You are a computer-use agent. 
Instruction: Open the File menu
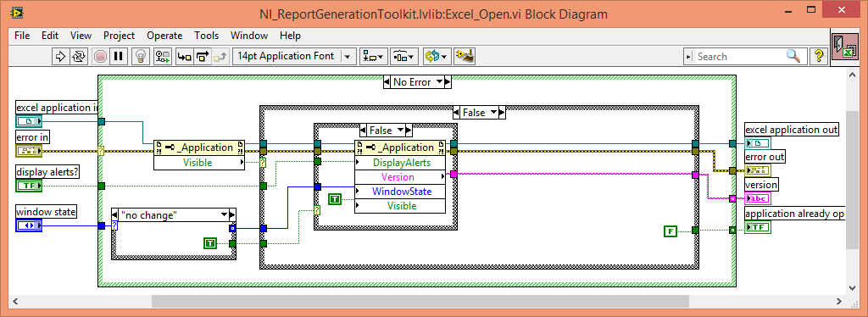22,36
